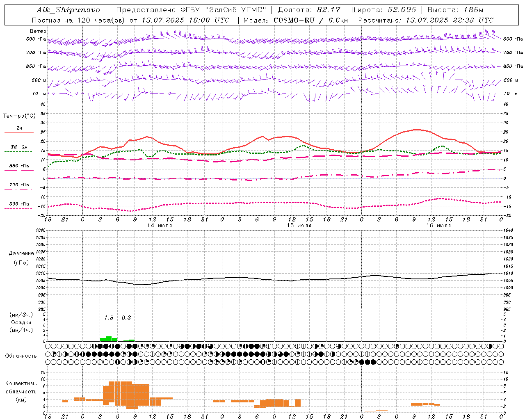Click the (мм/1ч.) precipitation unit label
Screen dimensions: 525x420
[21, 330]
